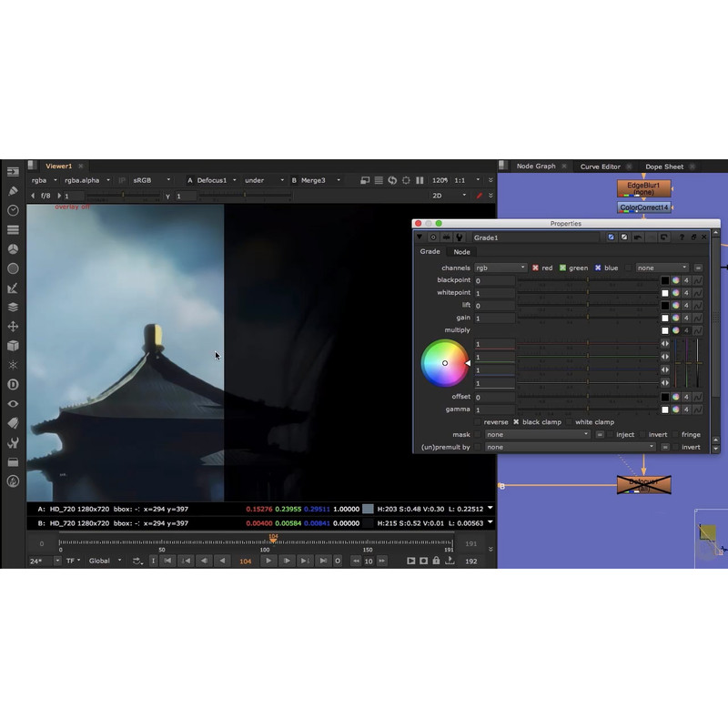728x728 pixels.
Task: Select the ColorCorrect14 node
Action: point(644,207)
